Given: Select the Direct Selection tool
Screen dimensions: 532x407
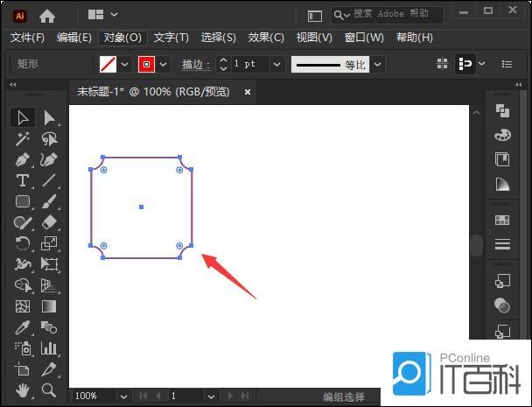Looking at the screenshot, I should point(49,117).
